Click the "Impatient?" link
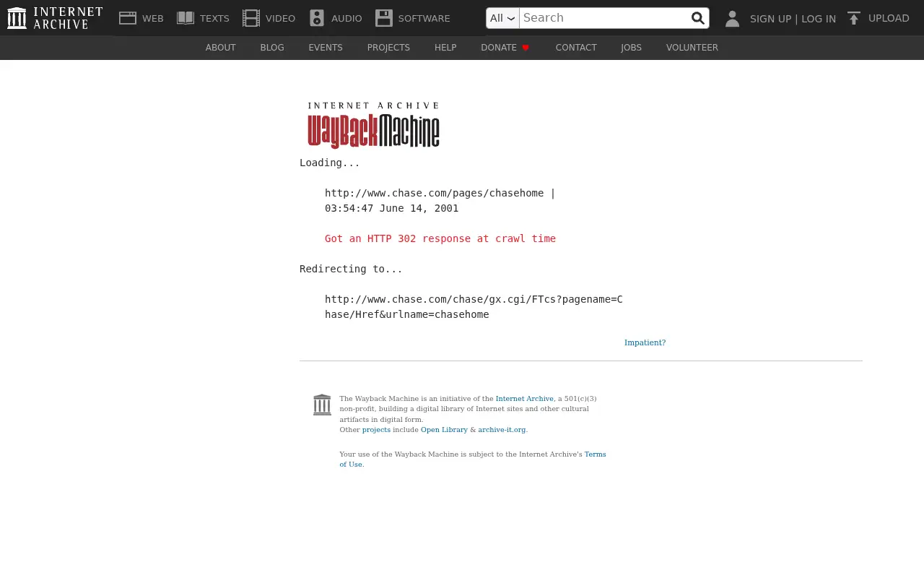 click(645, 342)
